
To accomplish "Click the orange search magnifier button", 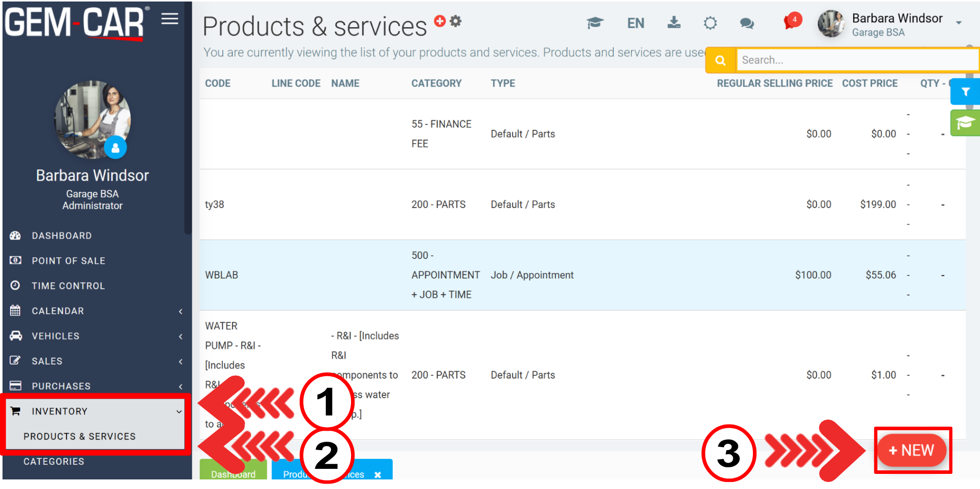I will (x=721, y=60).
